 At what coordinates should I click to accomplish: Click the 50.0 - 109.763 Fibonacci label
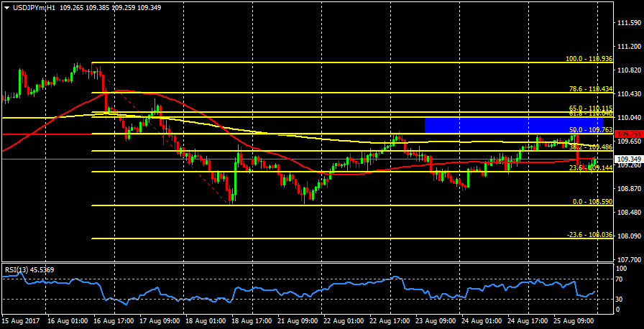click(x=590, y=130)
